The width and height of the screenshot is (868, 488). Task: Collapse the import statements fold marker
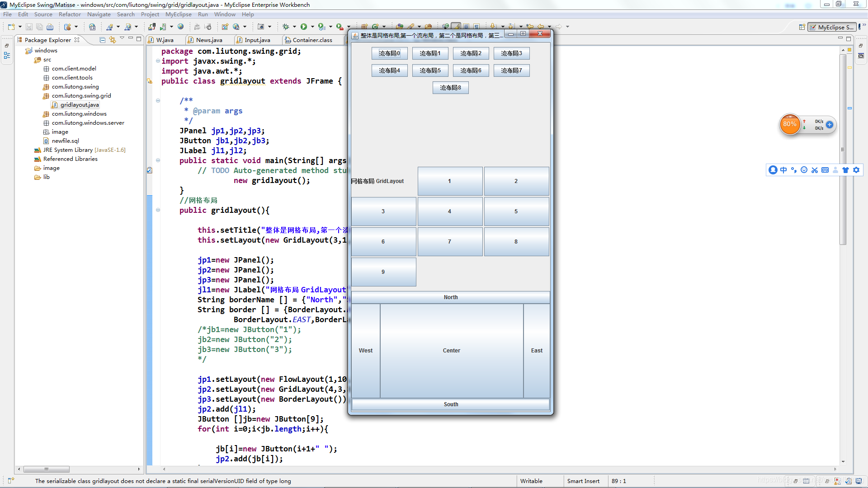[x=158, y=61]
